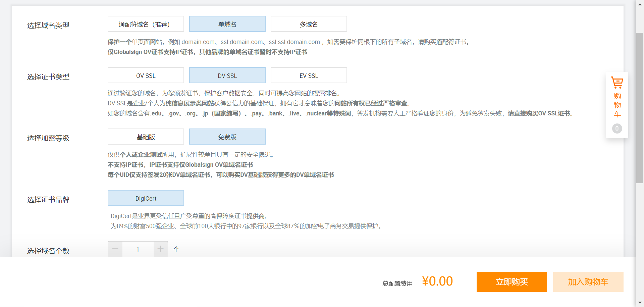644x307 pixels.
Task: Confirm 单域名 as the domain type
Action: [x=227, y=24]
